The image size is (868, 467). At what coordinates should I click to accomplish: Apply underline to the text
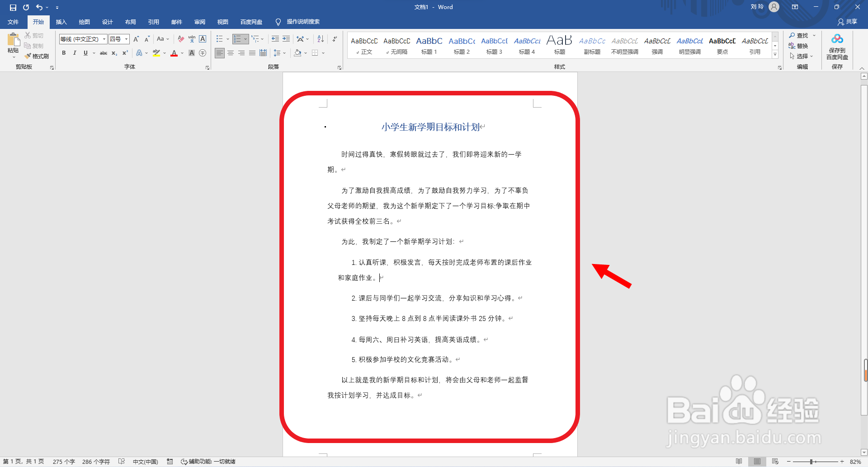tap(85, 53)
